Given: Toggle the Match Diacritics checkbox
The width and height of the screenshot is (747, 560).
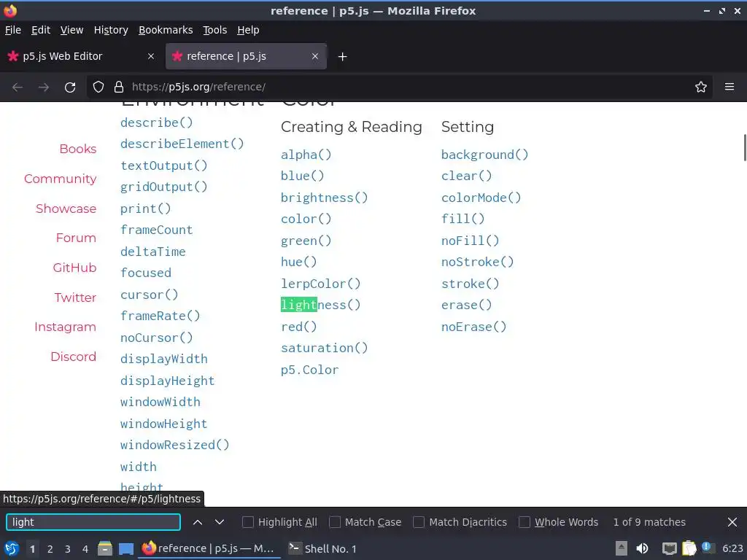Looking at the screenshot, I should [x=419, y=522].
